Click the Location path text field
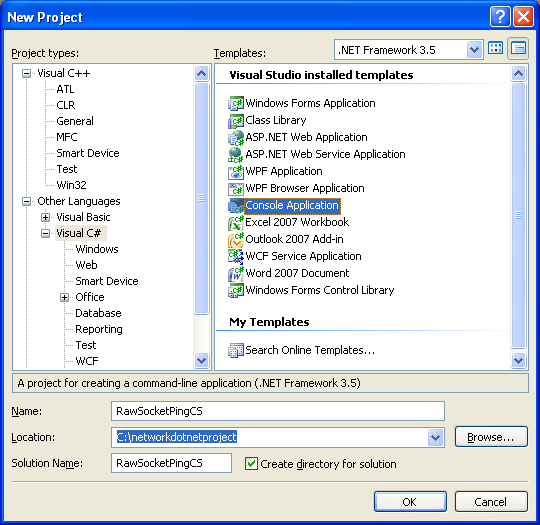The image size is (540, 525). click(270, 437)
